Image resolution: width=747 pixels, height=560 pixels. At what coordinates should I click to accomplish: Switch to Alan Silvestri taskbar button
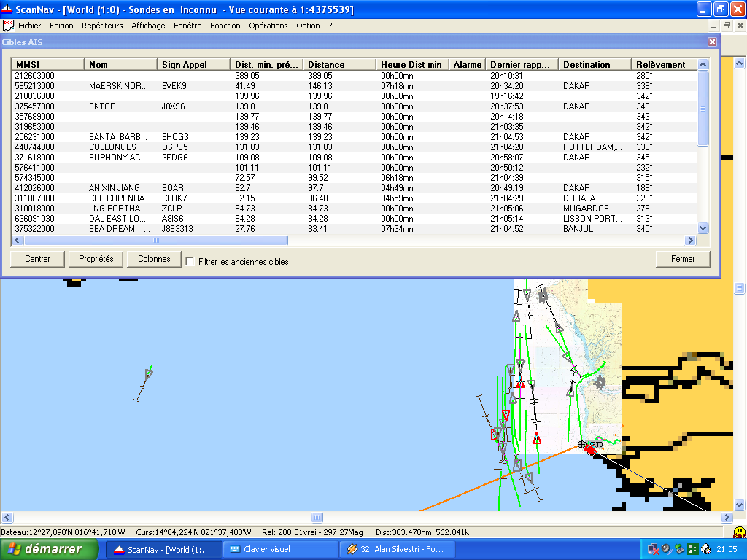click(398, 550)
